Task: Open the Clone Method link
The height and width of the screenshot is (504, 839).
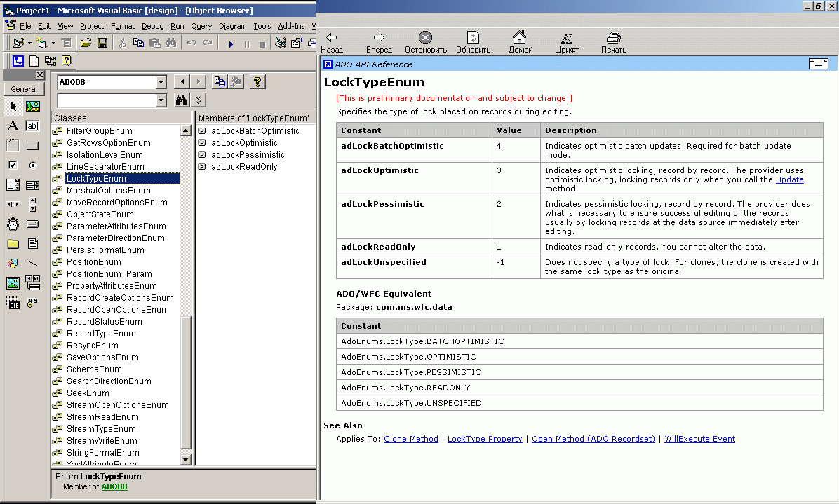Action: coord(411,439)
